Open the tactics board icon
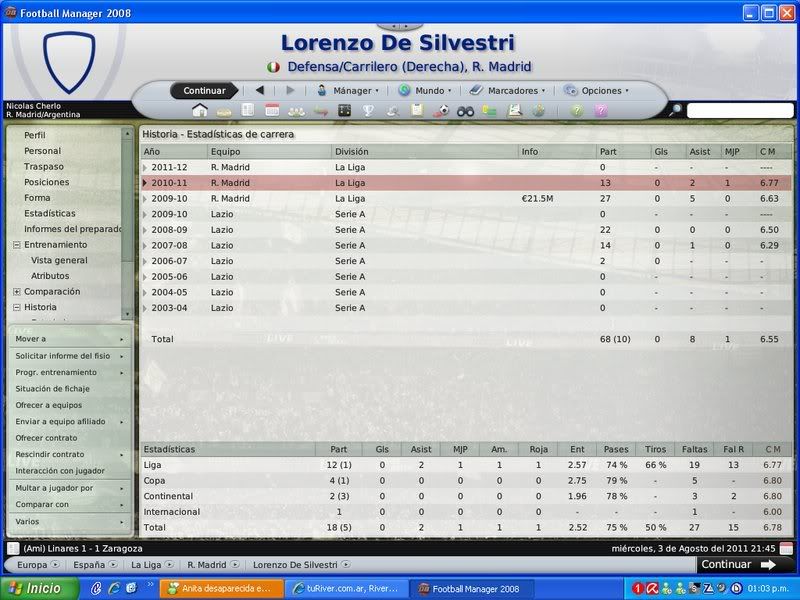This screenshot has height=600, width=800. tap(345, 110)
